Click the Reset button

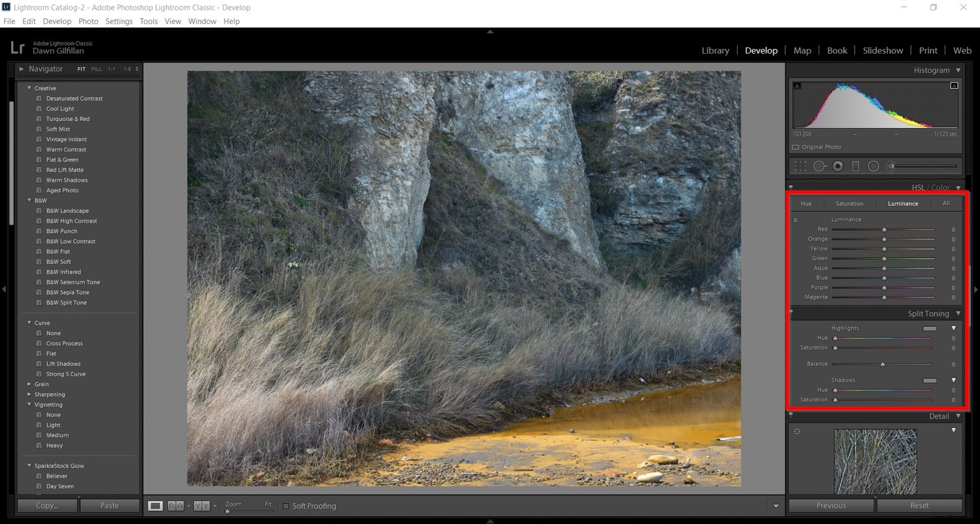pos(919,505)
